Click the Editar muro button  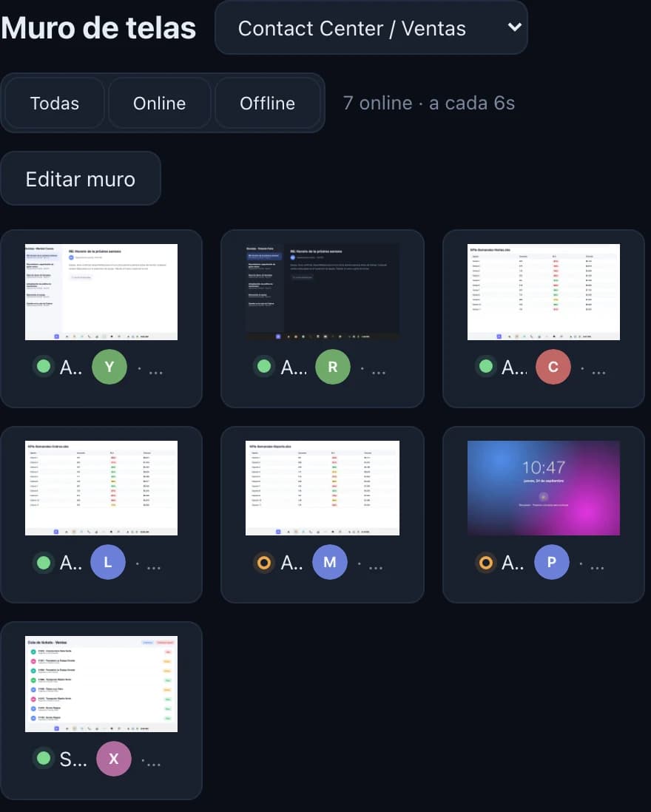pos(81,179)
